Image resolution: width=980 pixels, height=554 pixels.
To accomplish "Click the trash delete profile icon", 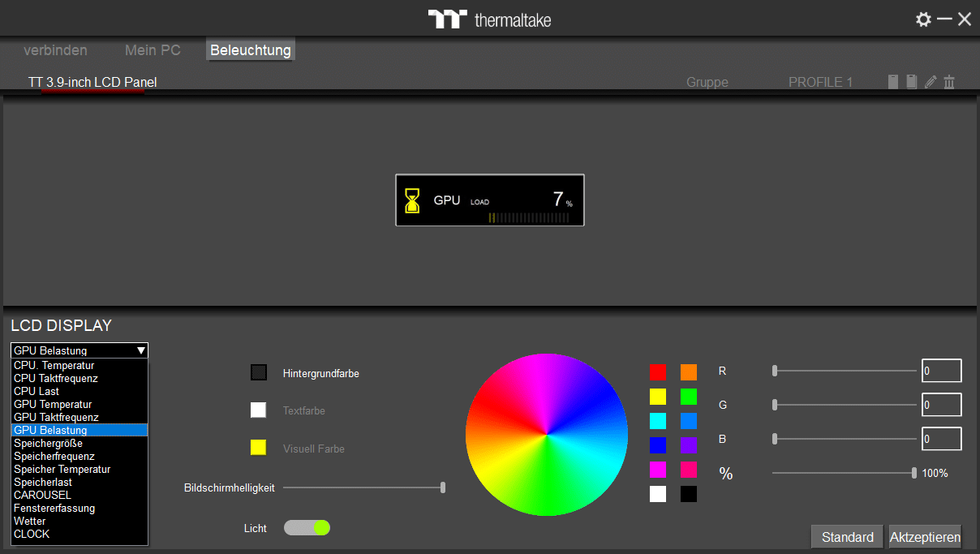I will tap(949, 82).
